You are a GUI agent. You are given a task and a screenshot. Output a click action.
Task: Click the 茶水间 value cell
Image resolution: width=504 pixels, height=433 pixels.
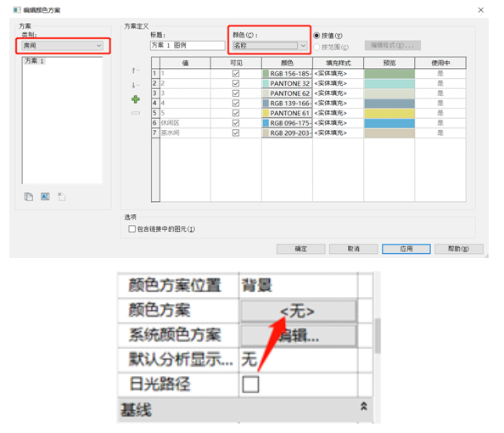point(185,132)
